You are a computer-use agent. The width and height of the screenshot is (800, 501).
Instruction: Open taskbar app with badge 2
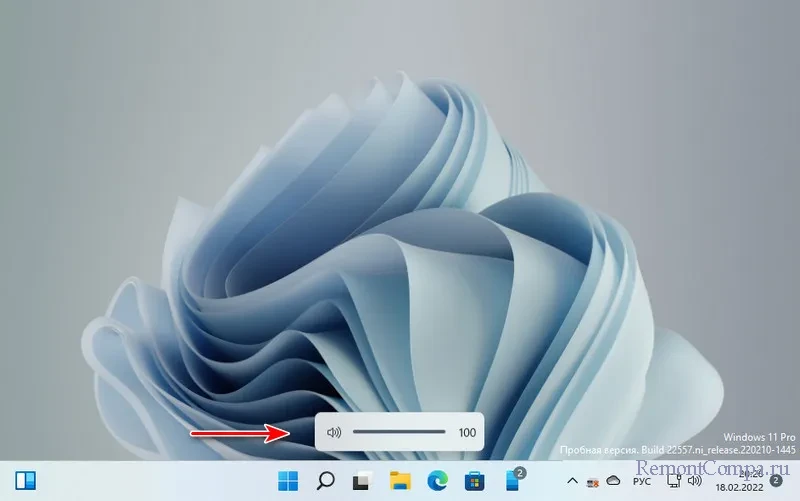point(514,479)
